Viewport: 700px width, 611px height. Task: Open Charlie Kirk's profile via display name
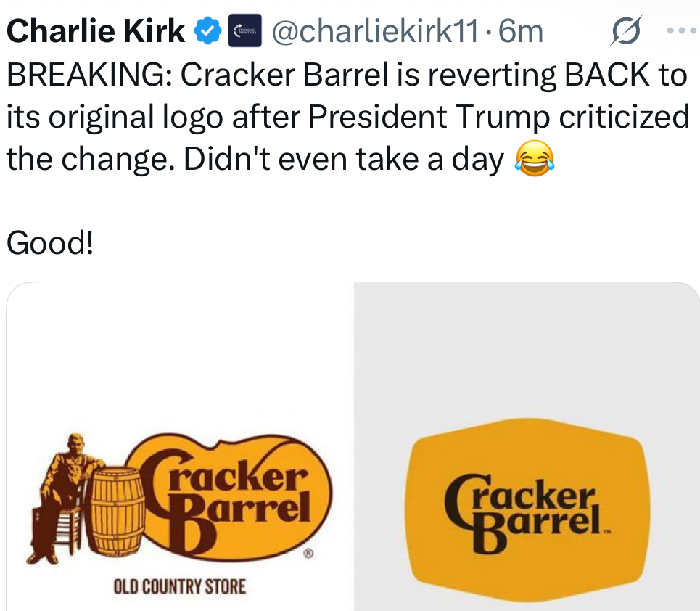point(96,30)
